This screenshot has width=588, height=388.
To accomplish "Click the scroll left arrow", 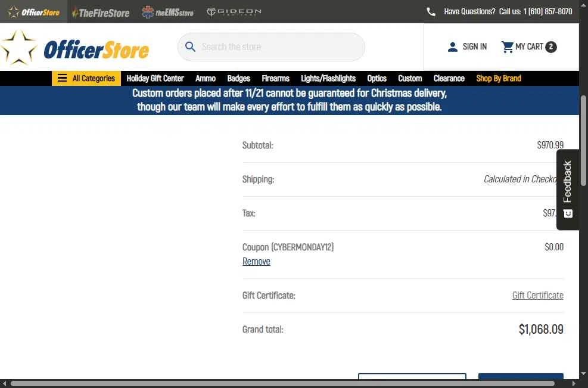I will coord(4,383).
